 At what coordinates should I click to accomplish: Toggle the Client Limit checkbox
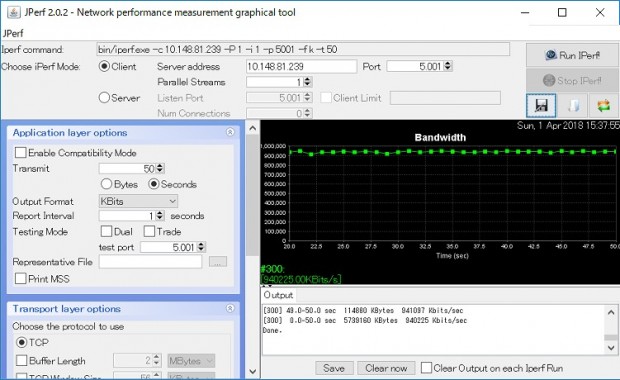click(x=326, y=98)
